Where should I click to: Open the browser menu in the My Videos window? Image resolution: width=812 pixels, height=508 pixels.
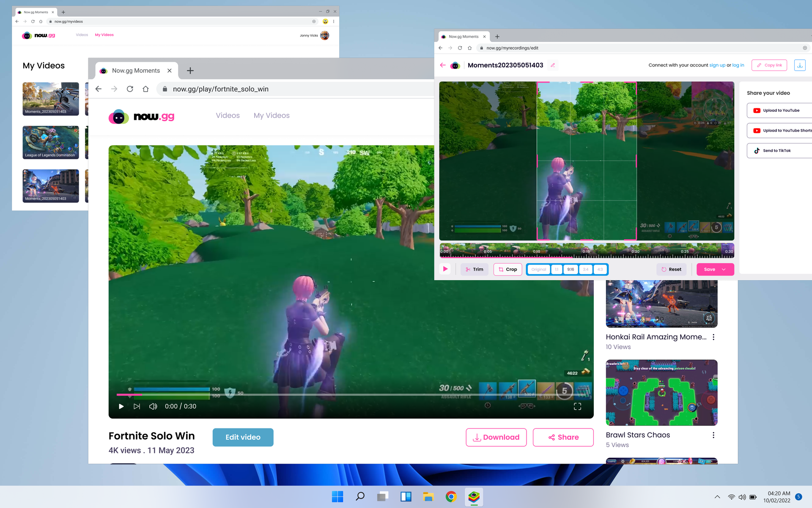[334, 22]
